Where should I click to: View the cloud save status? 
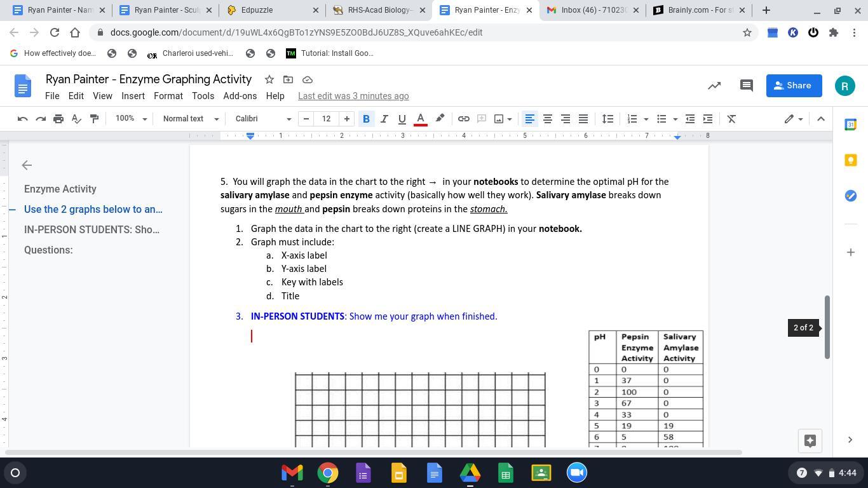(x=308, y=79)
